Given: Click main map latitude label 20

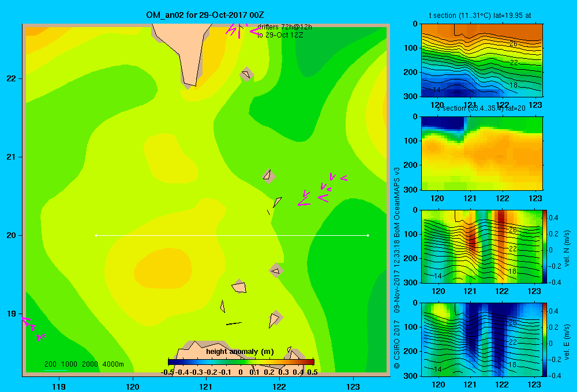Looking at the screenshot, I should point(12,235).
